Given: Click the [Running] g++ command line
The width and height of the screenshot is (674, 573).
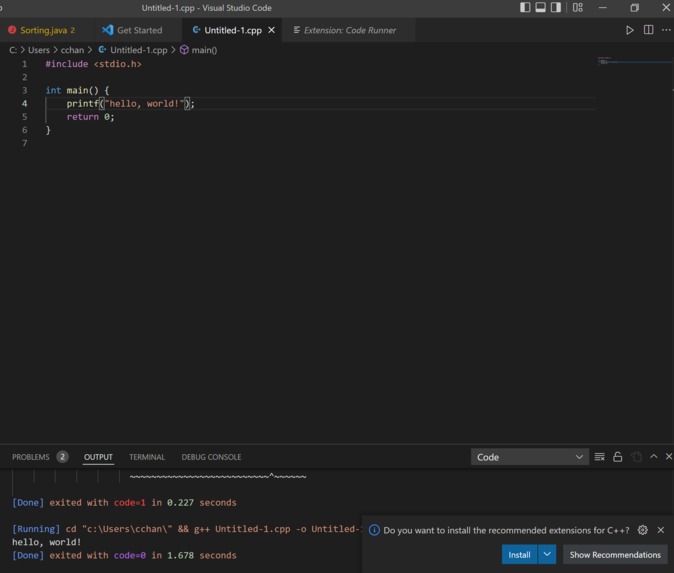Looking at the screenshot, I should tap(187, 529).
